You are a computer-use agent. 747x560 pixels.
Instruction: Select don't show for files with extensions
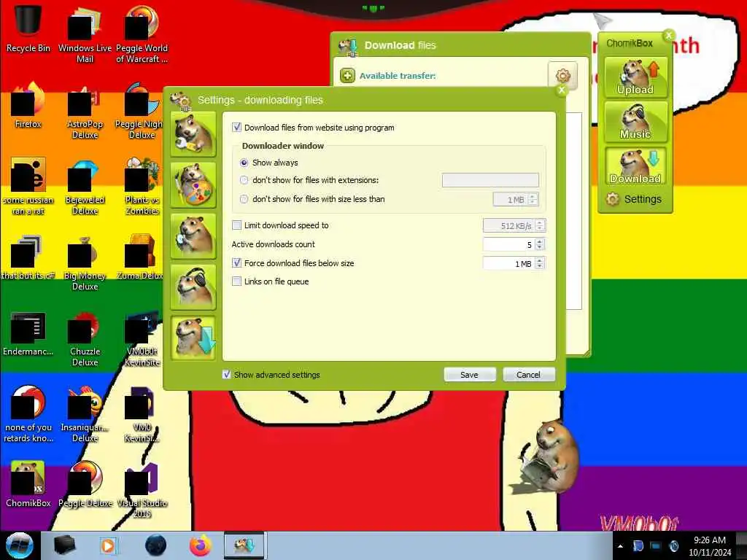pyautogui.click(x=244, y=180)
